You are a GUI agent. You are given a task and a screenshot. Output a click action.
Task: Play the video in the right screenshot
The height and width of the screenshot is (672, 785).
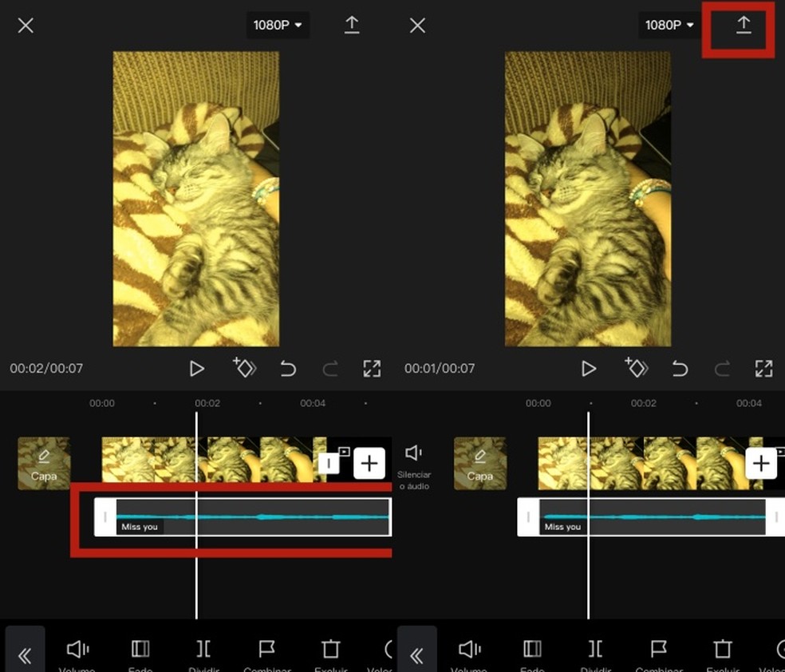tap(589, 369)
